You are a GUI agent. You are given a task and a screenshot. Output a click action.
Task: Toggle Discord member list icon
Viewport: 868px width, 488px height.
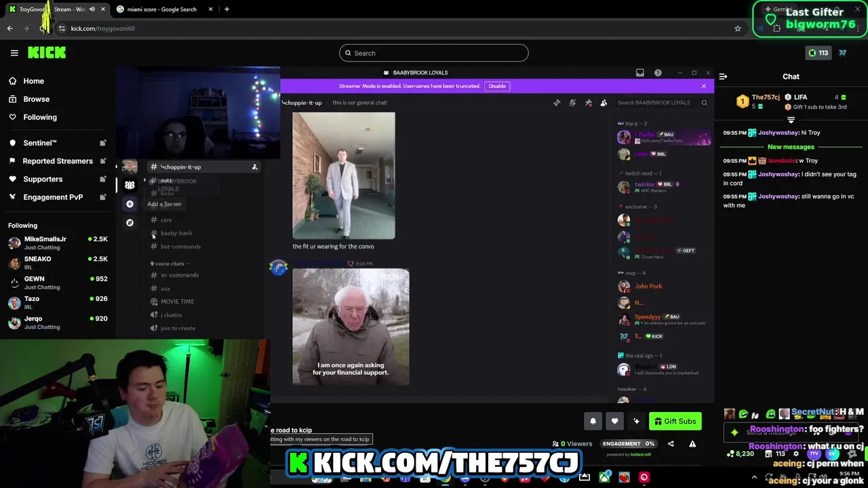pos(604,102)
